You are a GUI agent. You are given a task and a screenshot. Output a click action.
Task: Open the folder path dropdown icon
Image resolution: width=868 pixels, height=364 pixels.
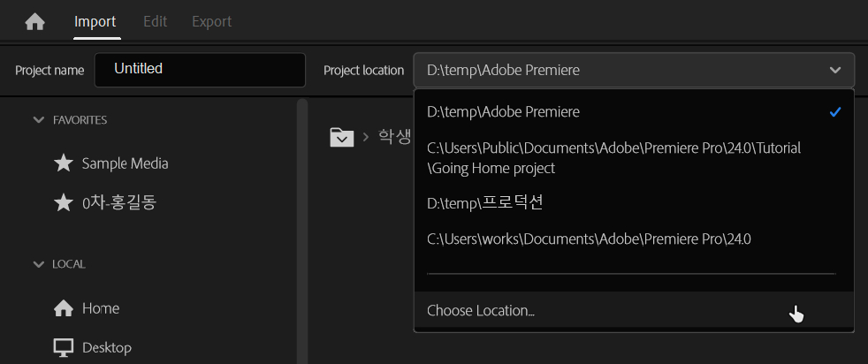[x=341, y=137]
